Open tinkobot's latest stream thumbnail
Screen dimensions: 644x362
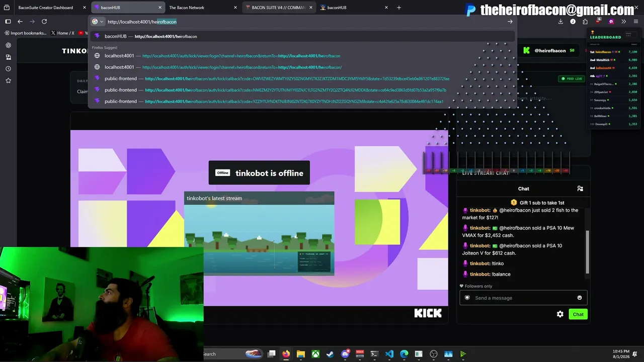(x=259, y=233)
